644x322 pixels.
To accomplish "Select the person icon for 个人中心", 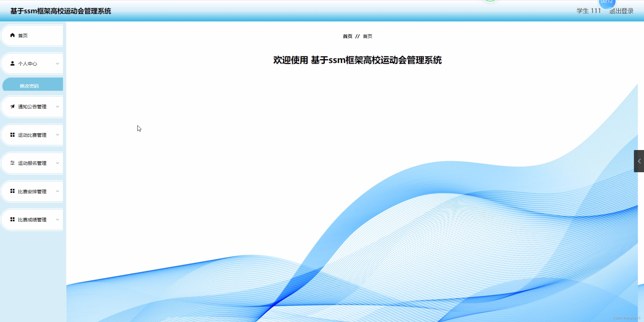I will pos(12,63).
